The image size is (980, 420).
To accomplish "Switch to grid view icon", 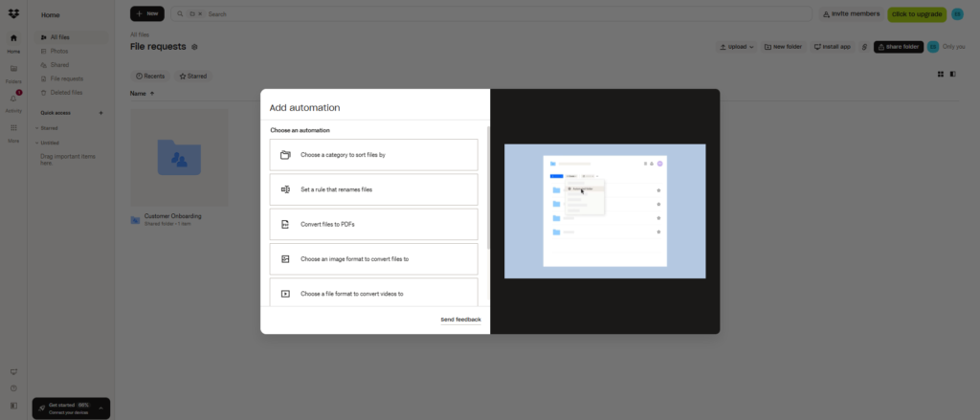I will pyautogui.click(x=940, y=74).
